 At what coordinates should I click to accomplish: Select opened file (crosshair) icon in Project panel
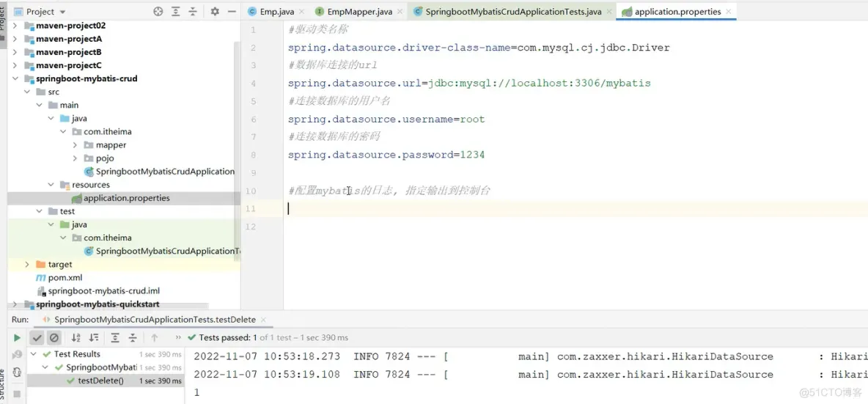click(x=158, y=12)
